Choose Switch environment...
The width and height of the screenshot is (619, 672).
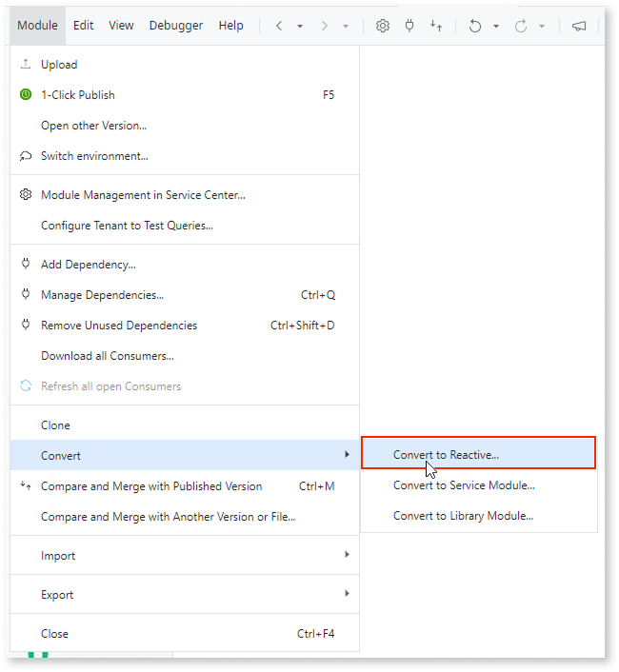pos(185,156)
